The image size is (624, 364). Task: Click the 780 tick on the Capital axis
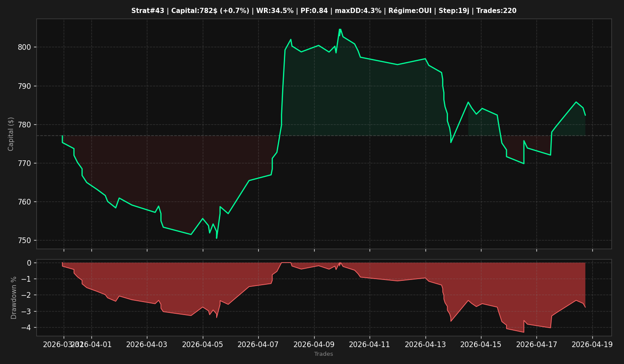(24, 125)
